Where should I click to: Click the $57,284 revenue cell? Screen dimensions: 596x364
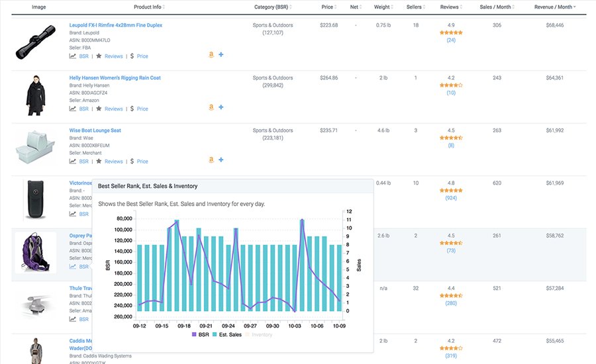(555, 289)
